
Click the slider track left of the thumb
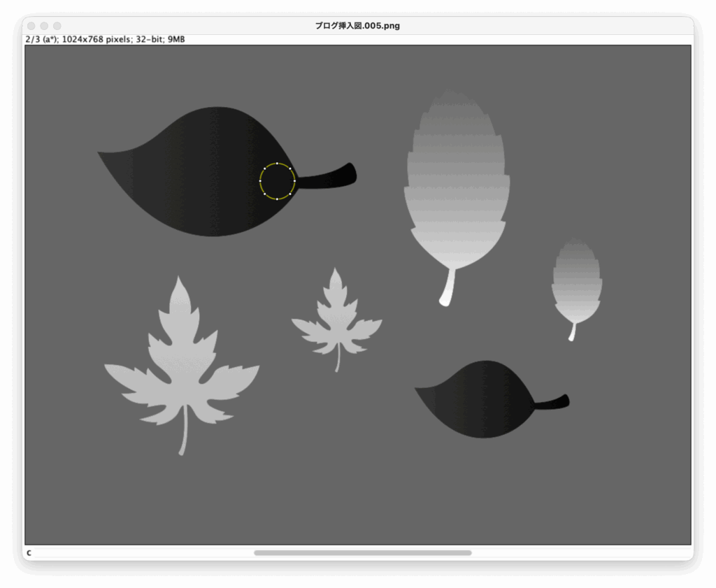140,553
